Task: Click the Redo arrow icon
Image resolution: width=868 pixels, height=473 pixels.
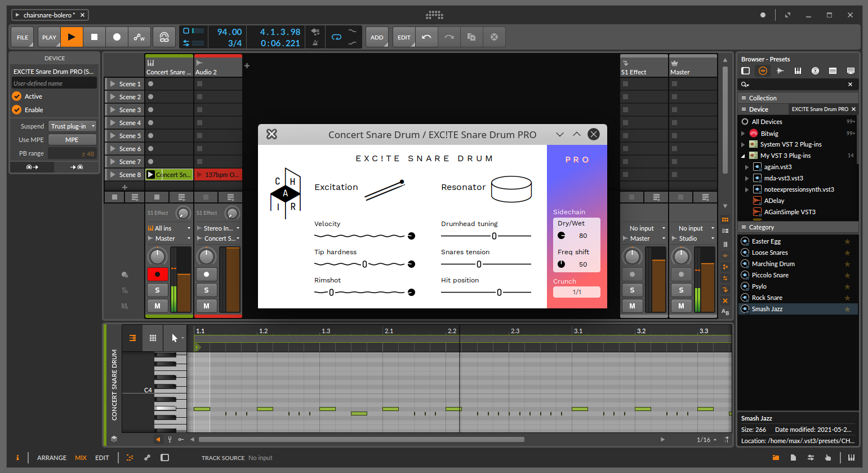Action: pos(449,37)
